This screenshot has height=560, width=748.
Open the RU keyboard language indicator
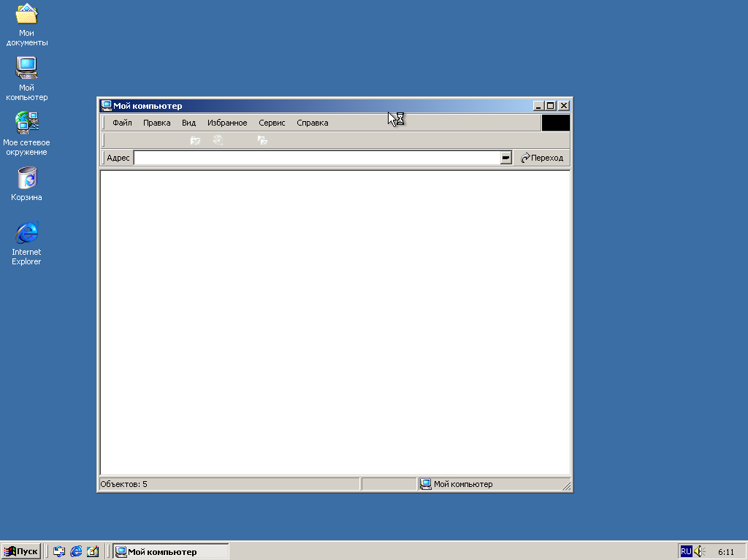(x=686, y=552)
